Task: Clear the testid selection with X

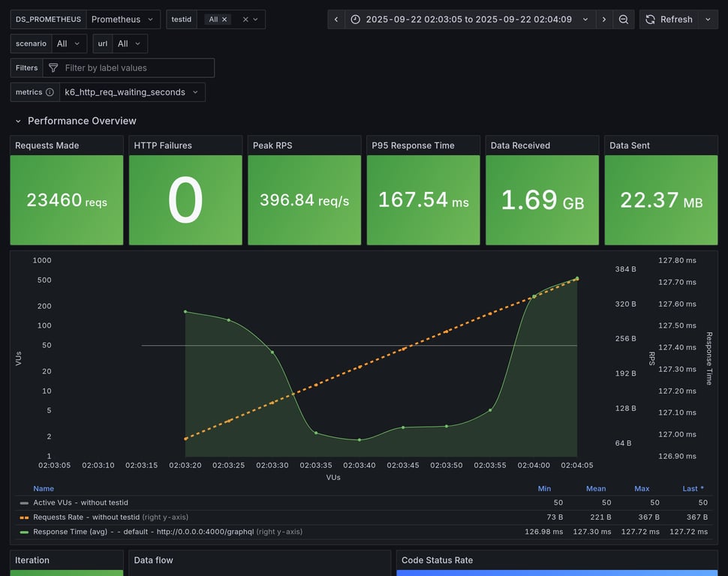Action: (x=245, y=19)
